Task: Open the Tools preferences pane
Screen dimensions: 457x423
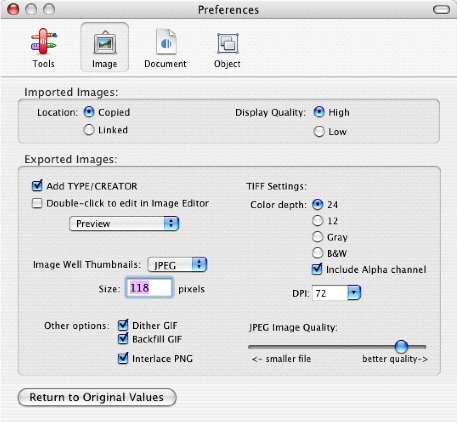Action: [44, 48]
